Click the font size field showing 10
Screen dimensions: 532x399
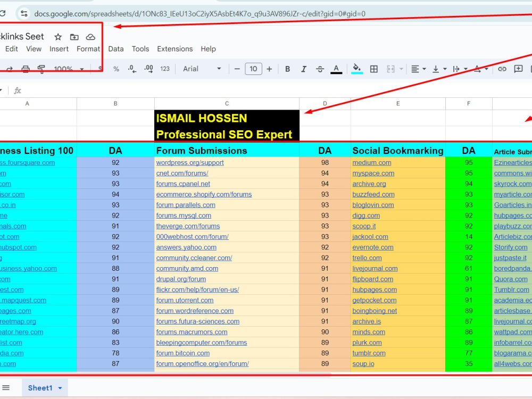click(253, 69)
